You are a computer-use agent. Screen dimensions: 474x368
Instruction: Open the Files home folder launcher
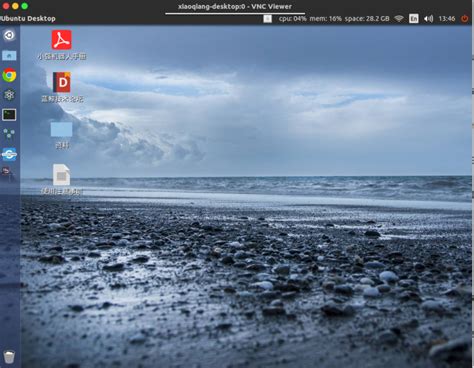tap(9, 55)
